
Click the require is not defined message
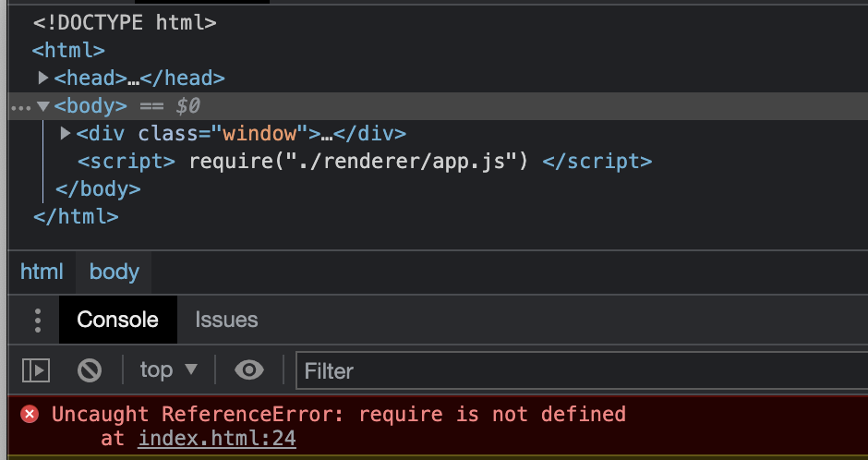[x=339, y=414]
